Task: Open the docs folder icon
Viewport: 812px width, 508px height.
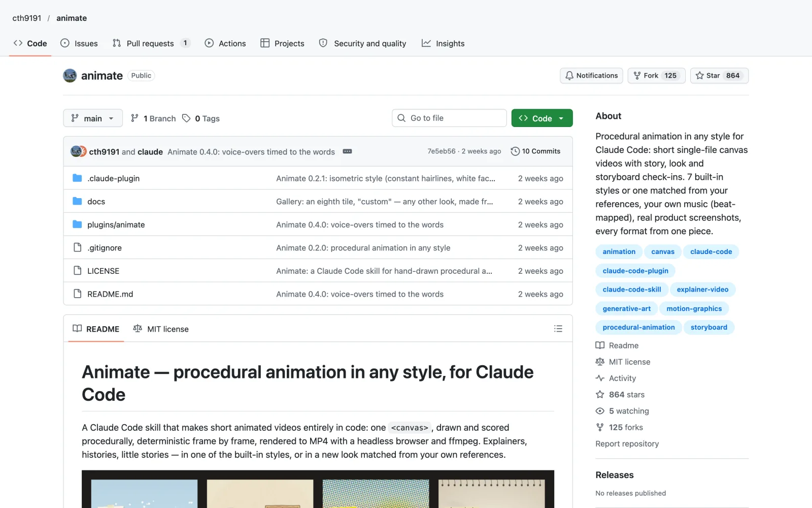Action: 77,201
